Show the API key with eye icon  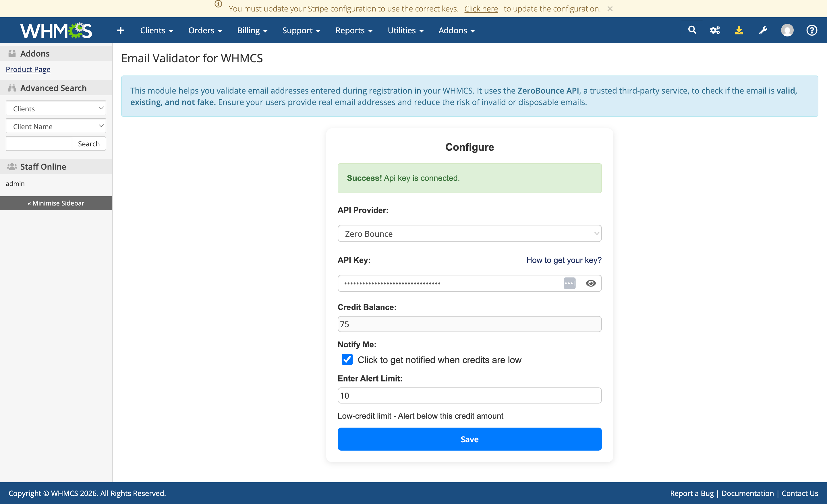click(590, 283)
